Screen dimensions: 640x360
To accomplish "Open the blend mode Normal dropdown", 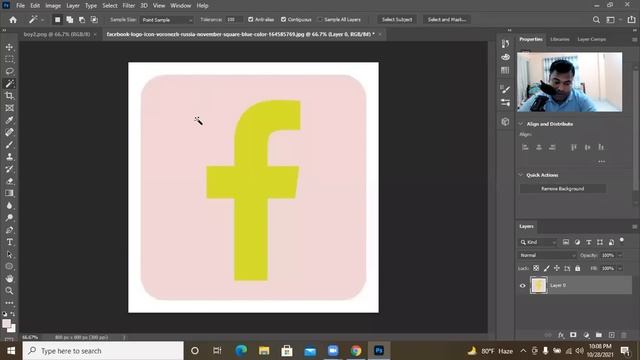I will 547,255.
